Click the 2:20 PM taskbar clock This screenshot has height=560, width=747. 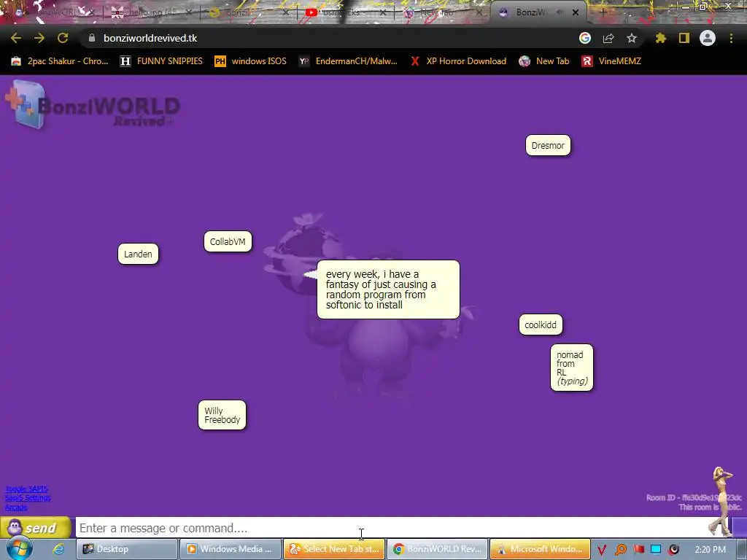[711, 550]
